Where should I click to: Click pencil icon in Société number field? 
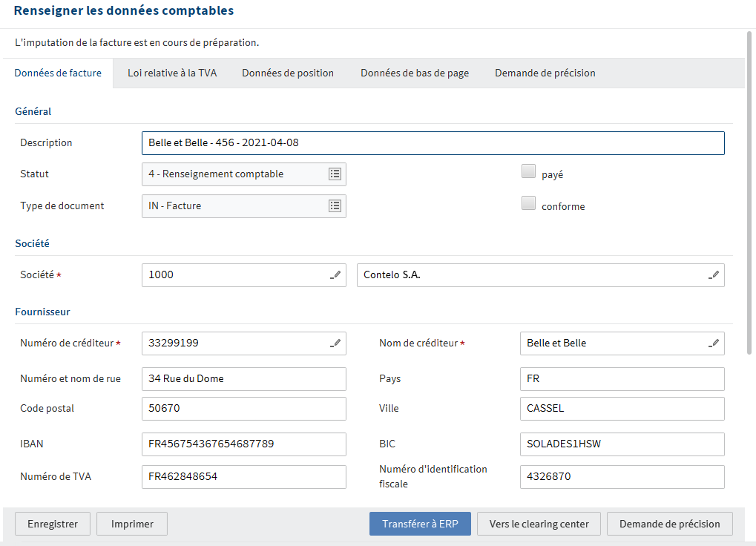click(x=336, y=274)
